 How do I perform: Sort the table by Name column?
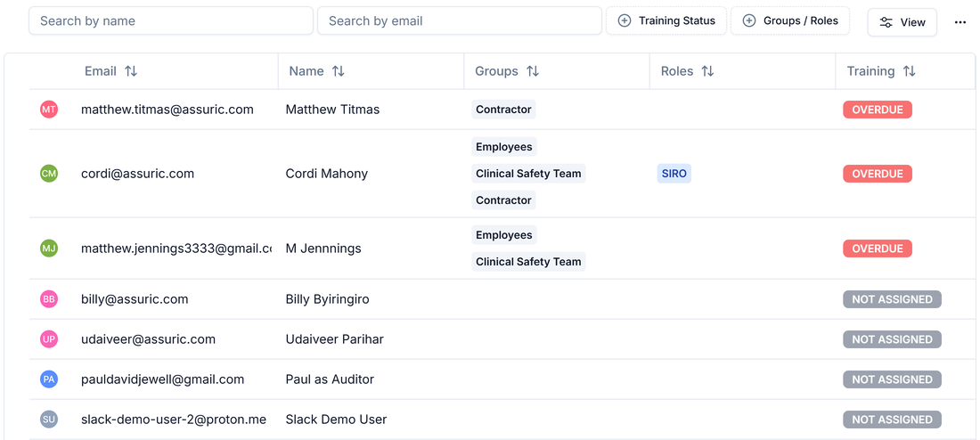tap(316, 71)
